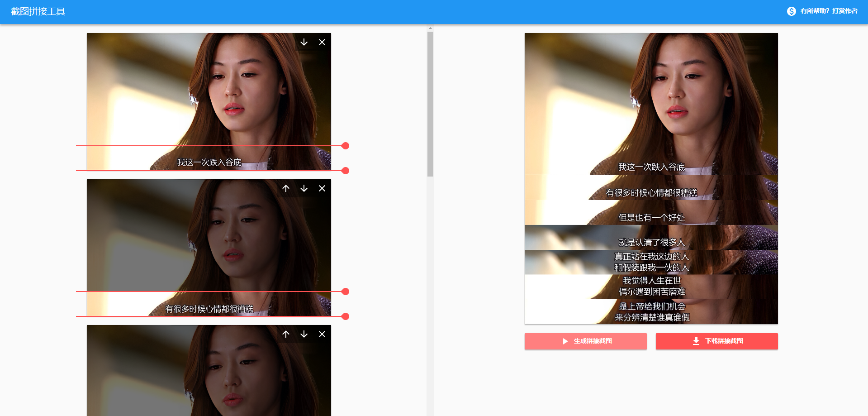Select upper crop line handle on second screenshot
This screenshot has width=868, height=416.
(346, 292)
